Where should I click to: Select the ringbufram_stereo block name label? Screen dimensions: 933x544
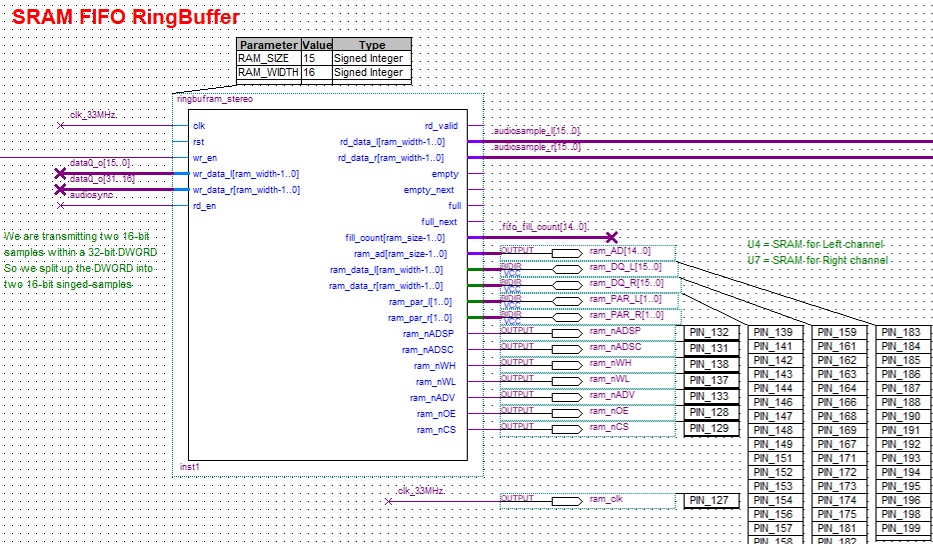point(214,100)
